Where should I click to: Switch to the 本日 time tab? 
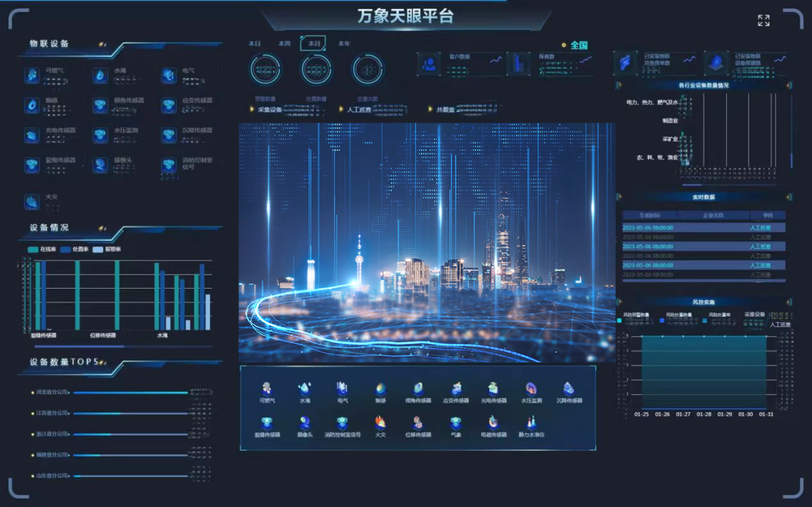coord(255,44)
